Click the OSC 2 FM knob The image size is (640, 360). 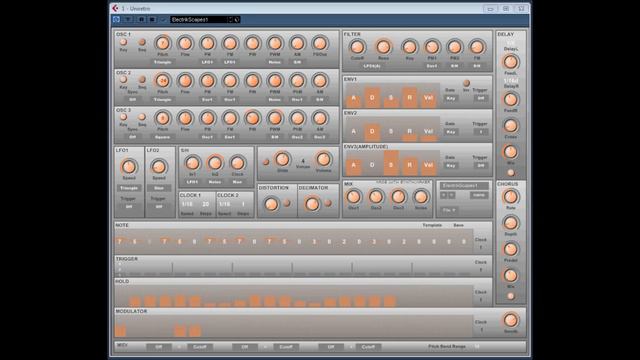click(x=230, y=81)
